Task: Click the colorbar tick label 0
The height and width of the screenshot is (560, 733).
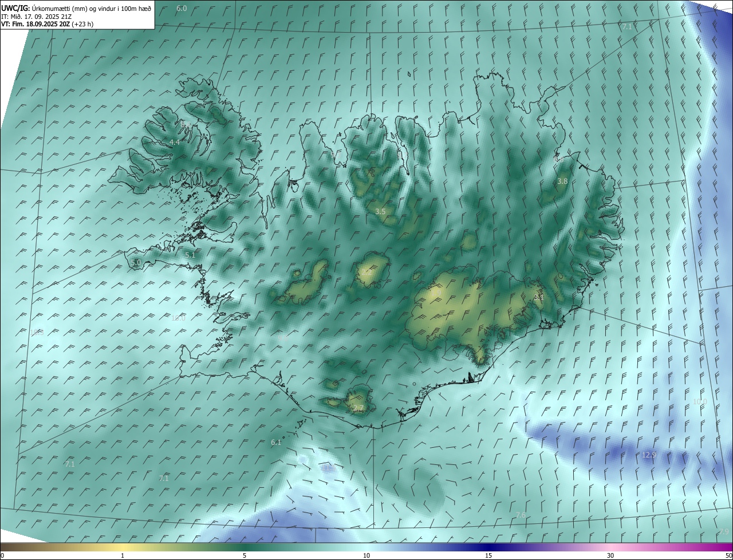Action: pyautogui.click(x=2, y=555)
